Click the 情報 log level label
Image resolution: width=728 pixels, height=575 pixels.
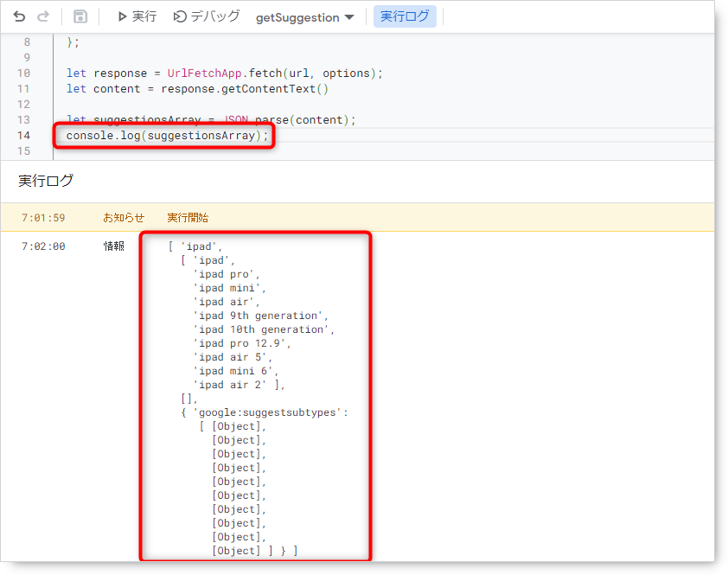(114, 246)
